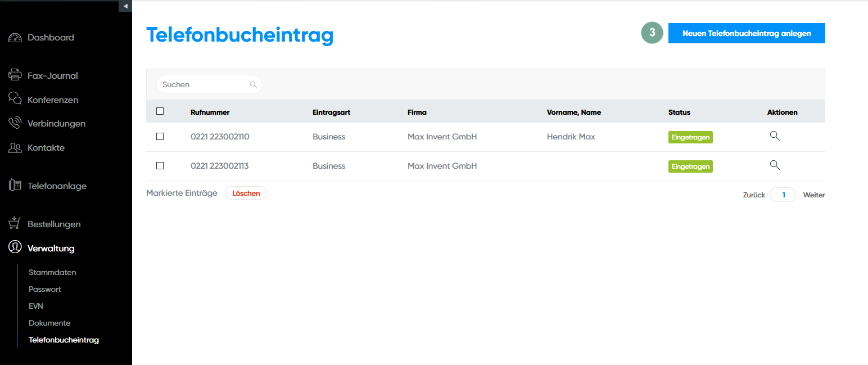Click Neuen Telefonbucheintrag anlegen button
868x365 pixels.
point(746,33)
